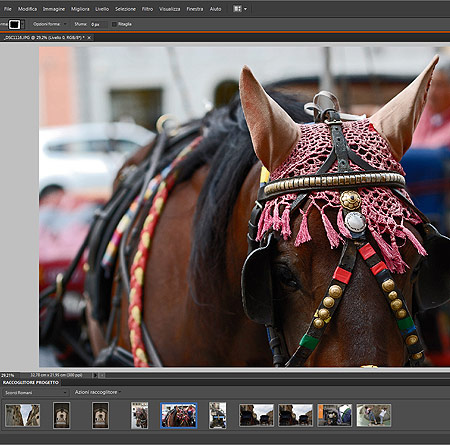This screenshot has height=445, width=450.
Task: Open the Immagine menu
Action: pyautogui.click(x=54, y=9)
